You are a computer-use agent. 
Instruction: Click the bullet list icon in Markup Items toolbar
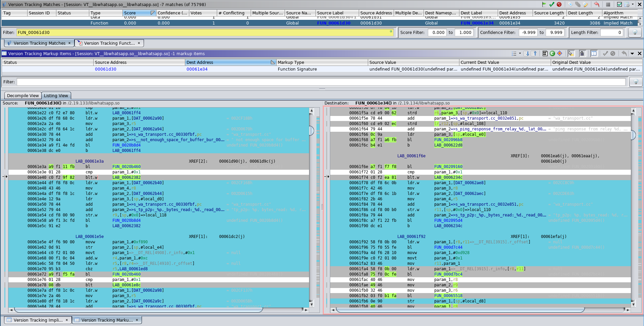tap(514, 53)
